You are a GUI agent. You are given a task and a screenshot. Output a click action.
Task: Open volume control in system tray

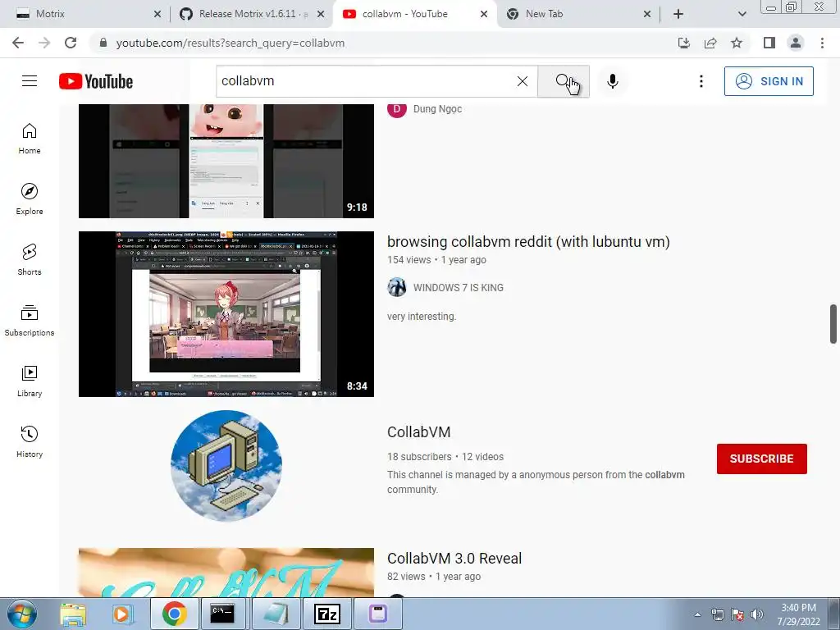[757, 614]
